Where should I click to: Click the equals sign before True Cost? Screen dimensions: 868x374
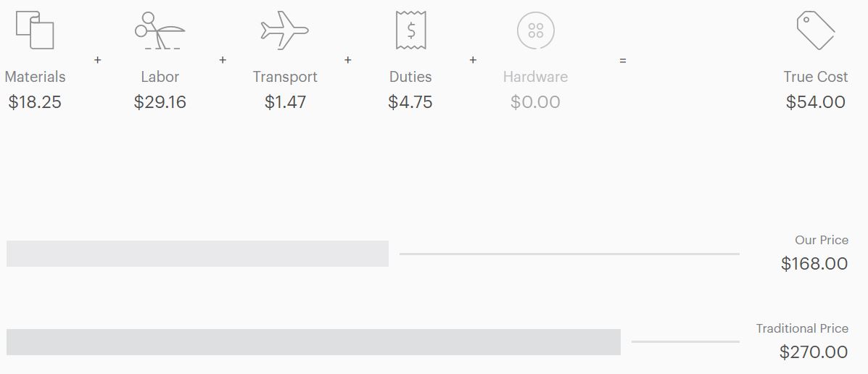coord(623,60)
